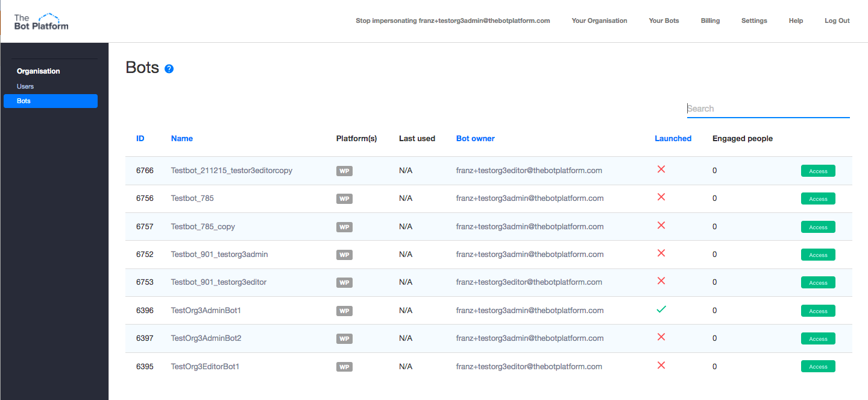Select bot name Testbot_901_testorg3admin
Viewport: 868px width, 400px height.
[x=219, y=254]
